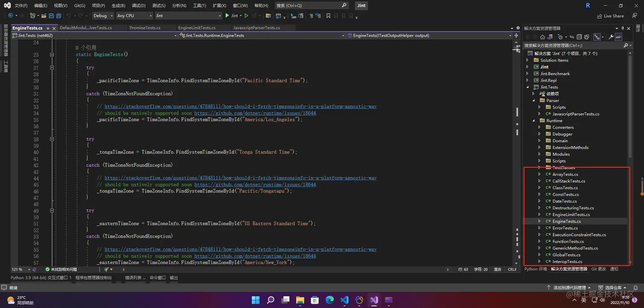
Task: Select DateTests.cs in Solution Explorer
Action: pyautogui.click(x=564, y=201)
